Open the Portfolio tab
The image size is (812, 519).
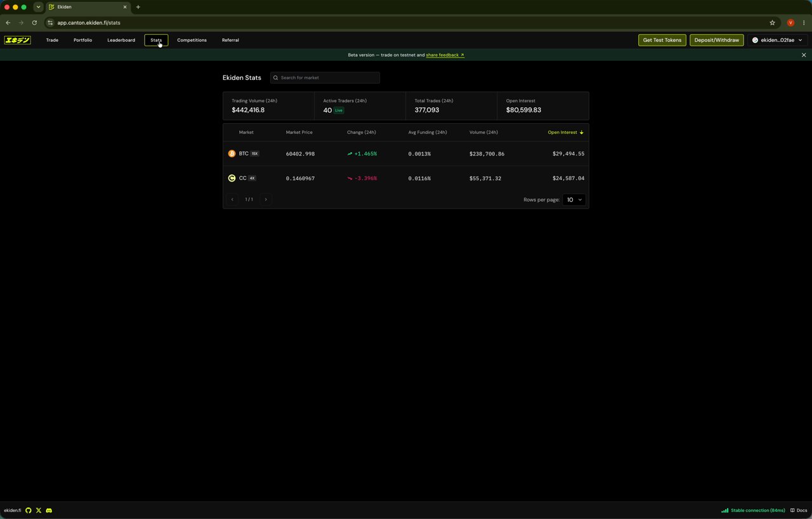pyautogui.click(x=82, y=40)
